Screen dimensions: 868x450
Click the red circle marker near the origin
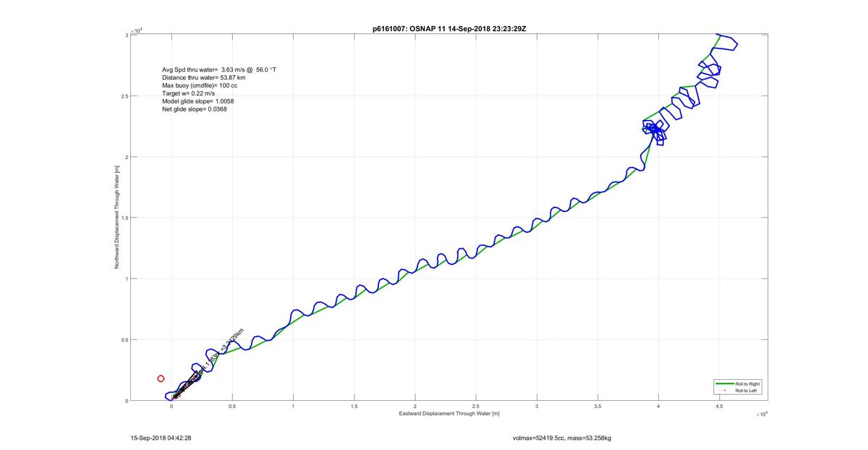(x=161, y=378)
